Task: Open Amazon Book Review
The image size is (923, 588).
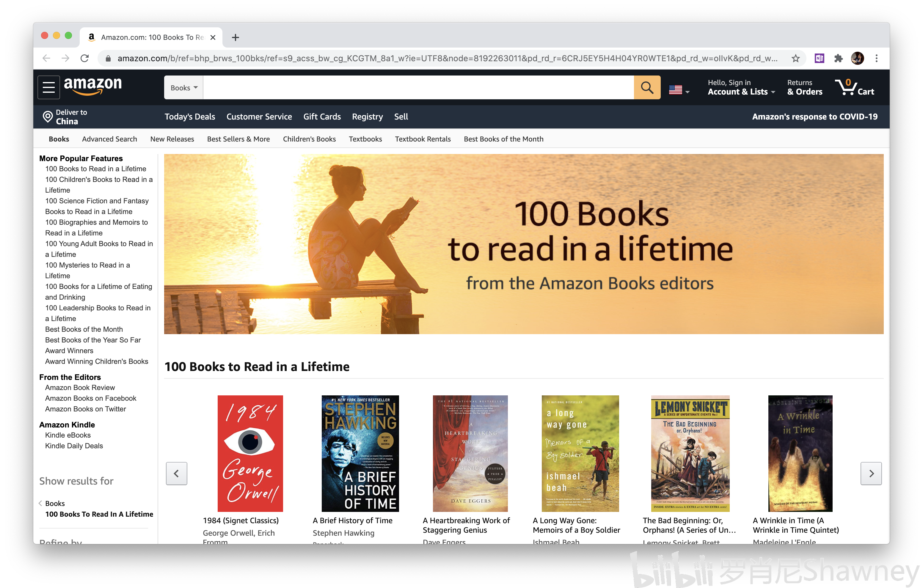Action: [x=80, y=388]
